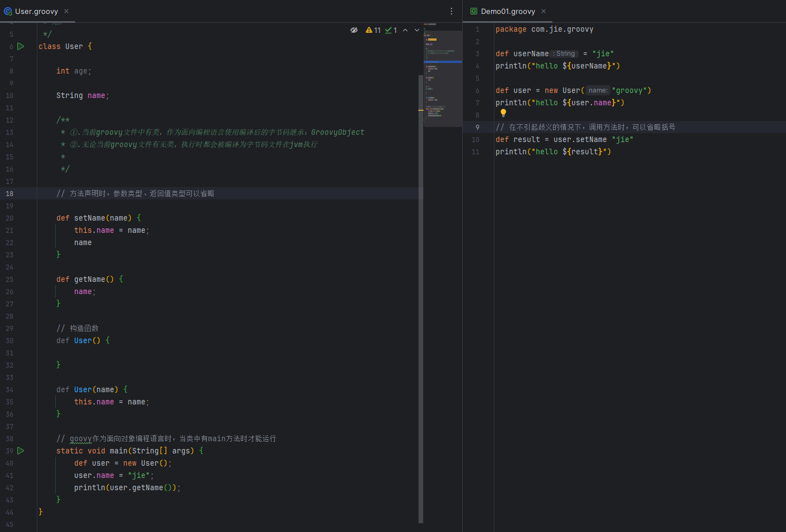This screenshot has width=786, height=532.
Task: Switch to Demo01.groovy tab
Action: [x=508, y=11]
